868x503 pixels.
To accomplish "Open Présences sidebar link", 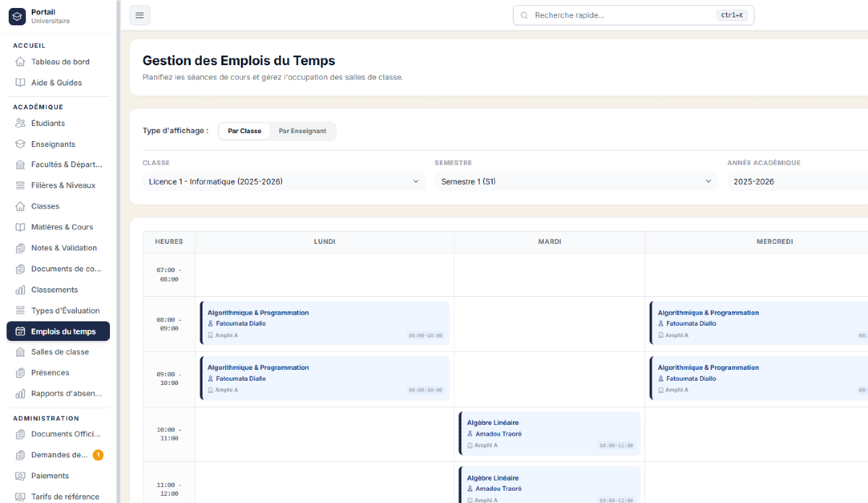I will pos(58,373).
